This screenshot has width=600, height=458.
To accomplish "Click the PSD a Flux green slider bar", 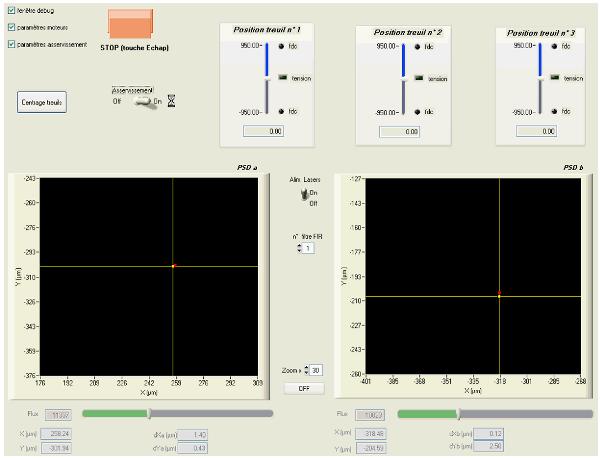I will click(116, 411).
